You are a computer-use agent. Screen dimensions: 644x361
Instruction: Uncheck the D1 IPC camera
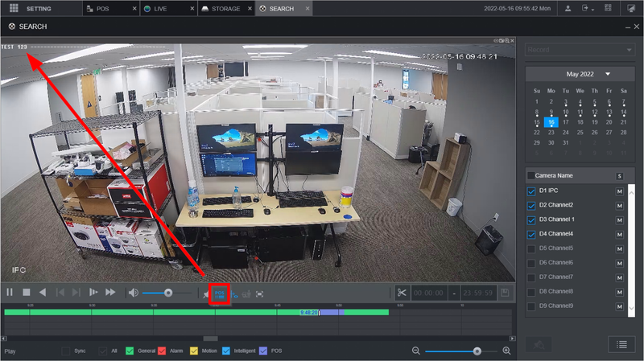tap(531, 191)
